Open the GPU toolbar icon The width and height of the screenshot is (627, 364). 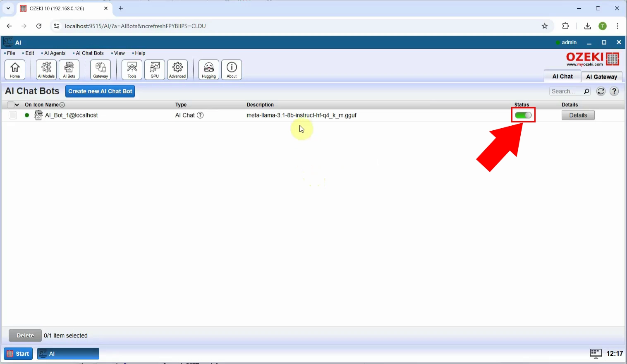155,69
